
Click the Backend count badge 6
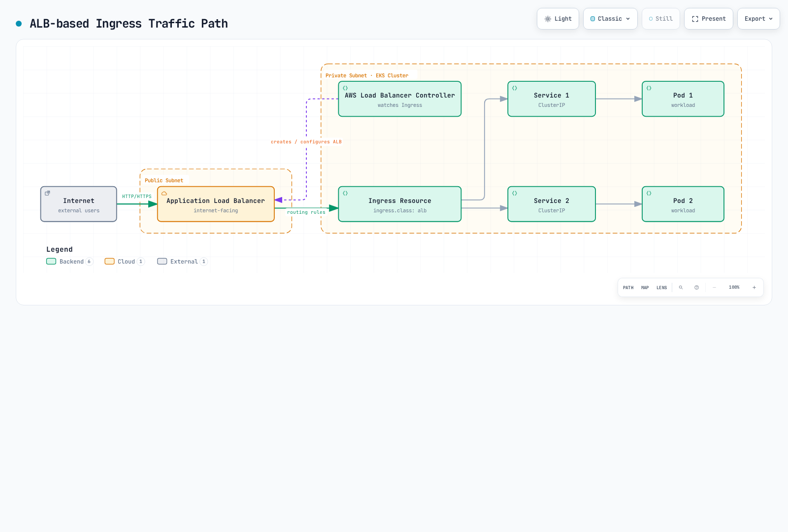click(89, 262)
